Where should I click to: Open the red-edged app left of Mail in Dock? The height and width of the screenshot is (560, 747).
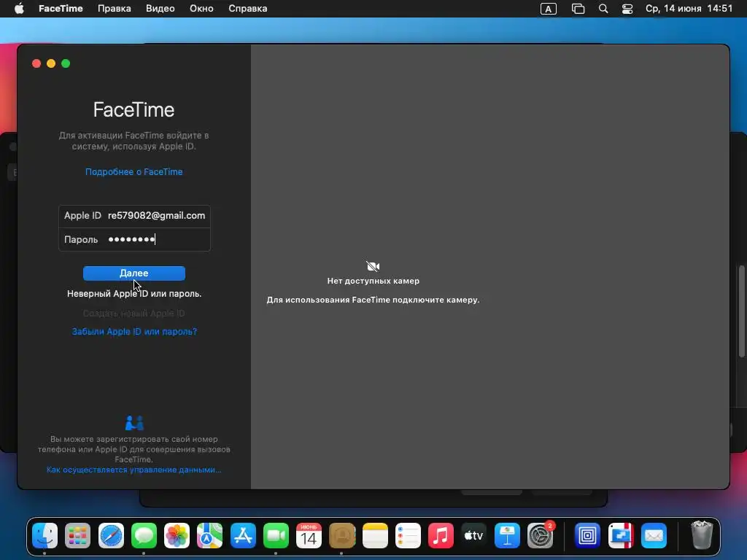tap(621, 535)
